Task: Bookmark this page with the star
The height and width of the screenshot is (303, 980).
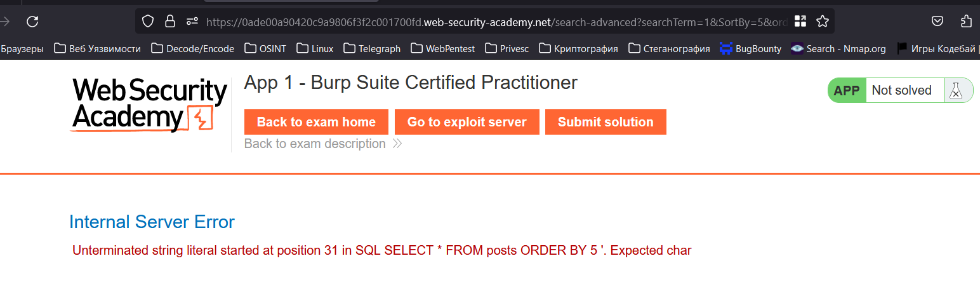Action: pyautogui.click(x=823, y=22)
